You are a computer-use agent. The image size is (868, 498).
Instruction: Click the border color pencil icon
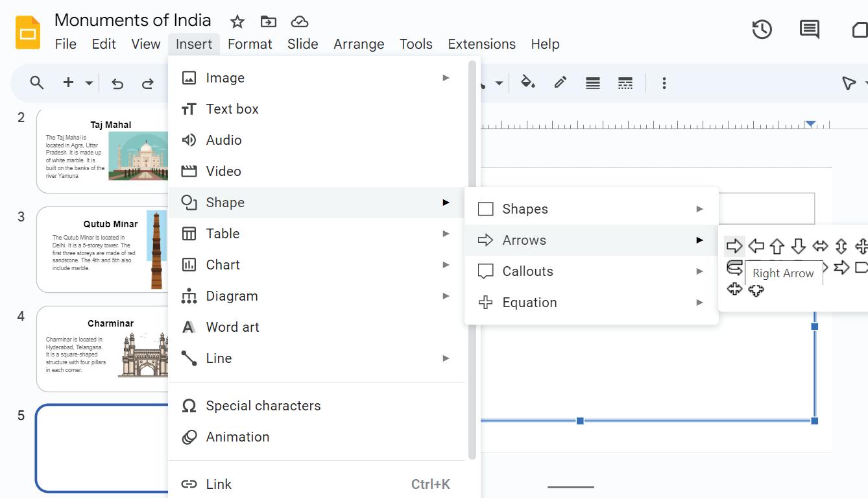(561, 83)
